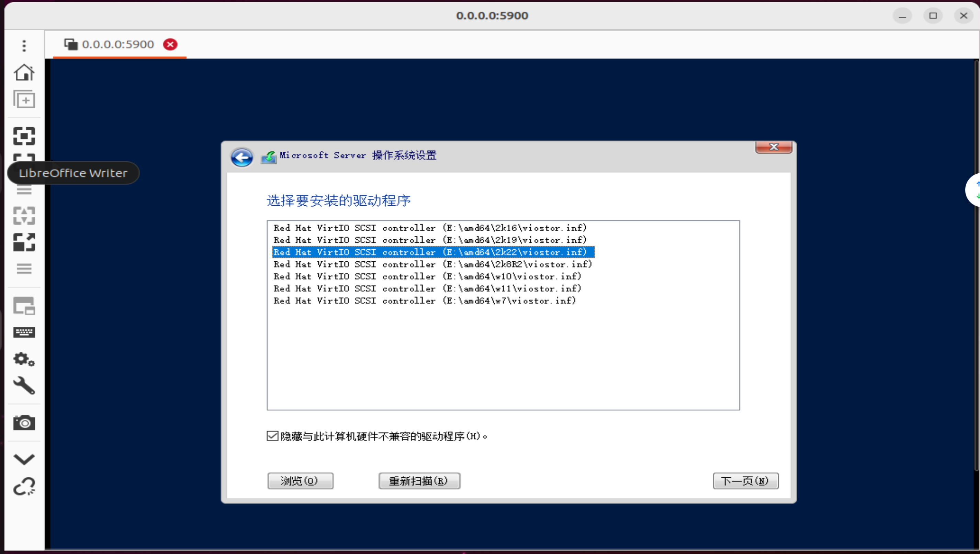
Task: Click the scaled mode expand icon
Action: coord(24,242)
